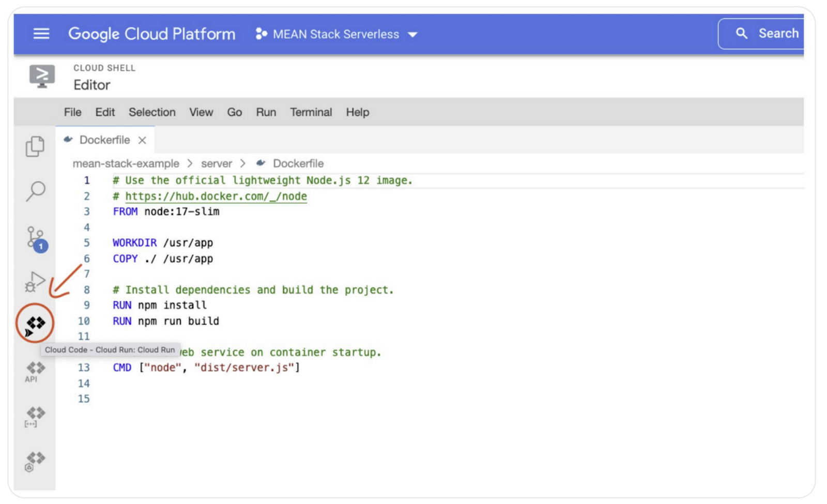Open the Search magnifier in activity bar
The width and height of the screenshot is (827, 504).
[36, 191]
